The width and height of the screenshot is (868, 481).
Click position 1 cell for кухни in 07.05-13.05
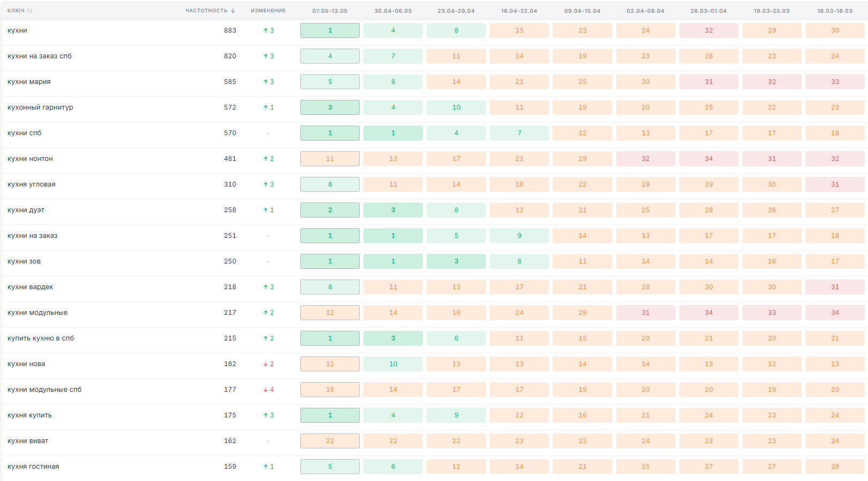click(x=330, y=30)
